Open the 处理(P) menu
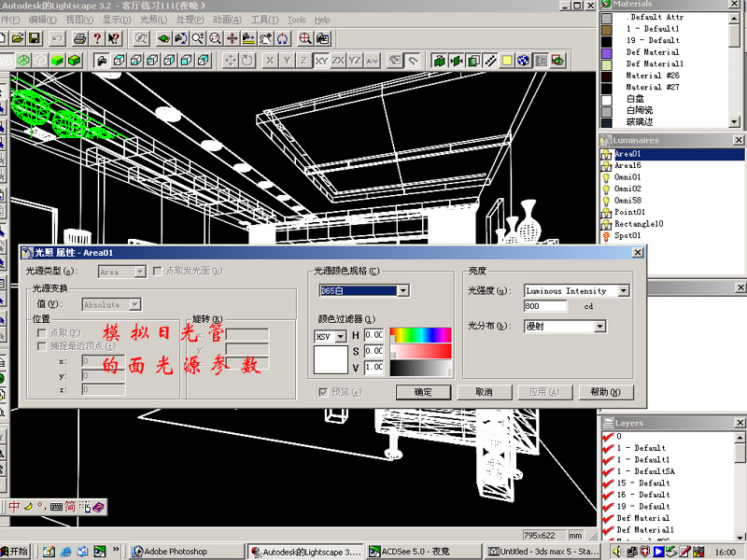The height and width of the screenshot is (560, 747). pos(190,20)
